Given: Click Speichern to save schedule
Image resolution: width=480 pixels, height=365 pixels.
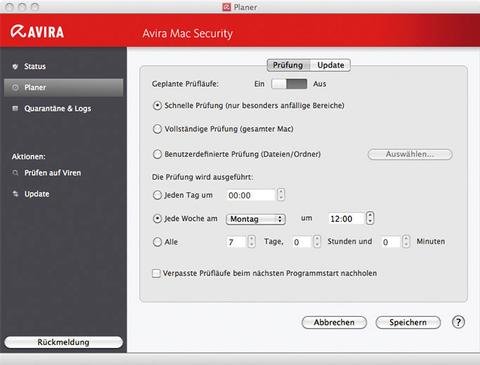Looking at the screenshot, I should coord(408,322).
